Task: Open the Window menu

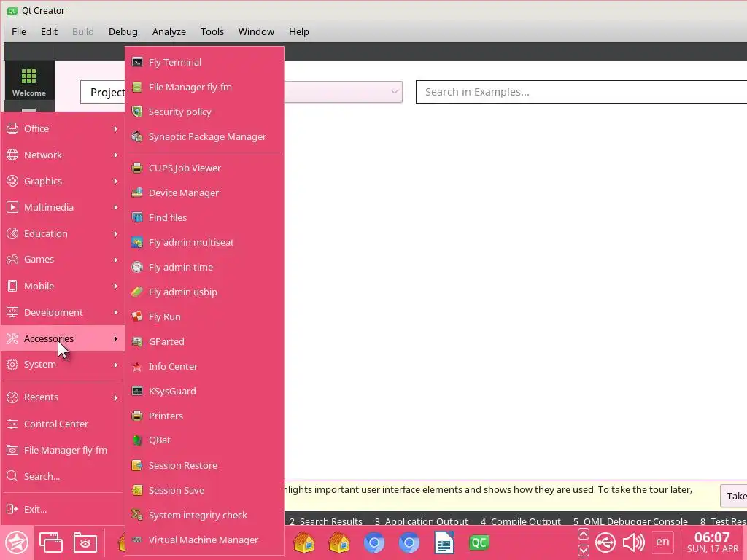Action: tap(256, 31)
